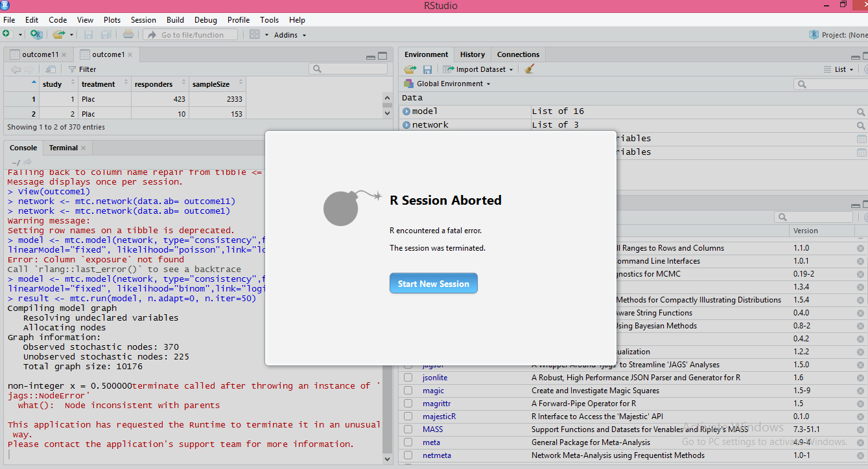Toggle the meta package checkbox
Screen dimensions: 868x469
coord(408,442)
